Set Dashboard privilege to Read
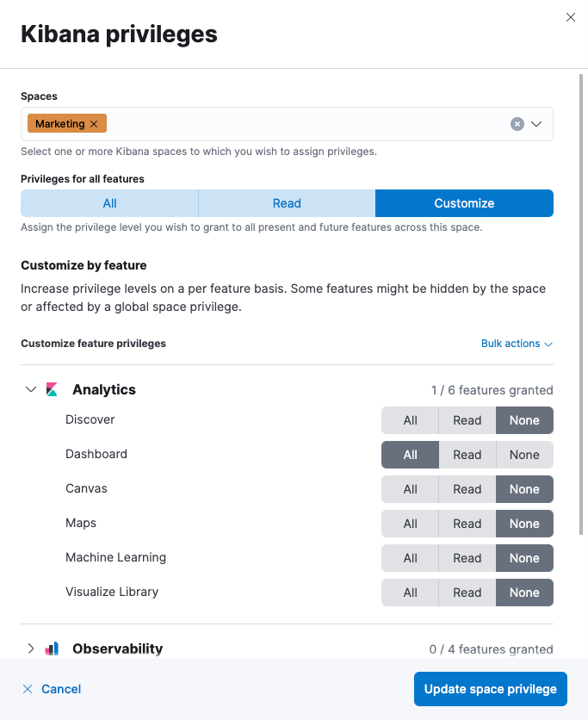588x720 pixels. point(467,455)
